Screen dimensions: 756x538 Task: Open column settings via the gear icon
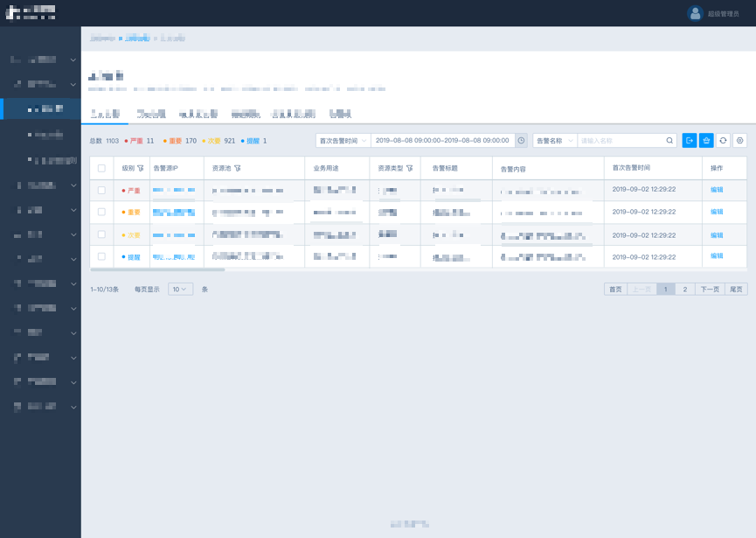740,141
